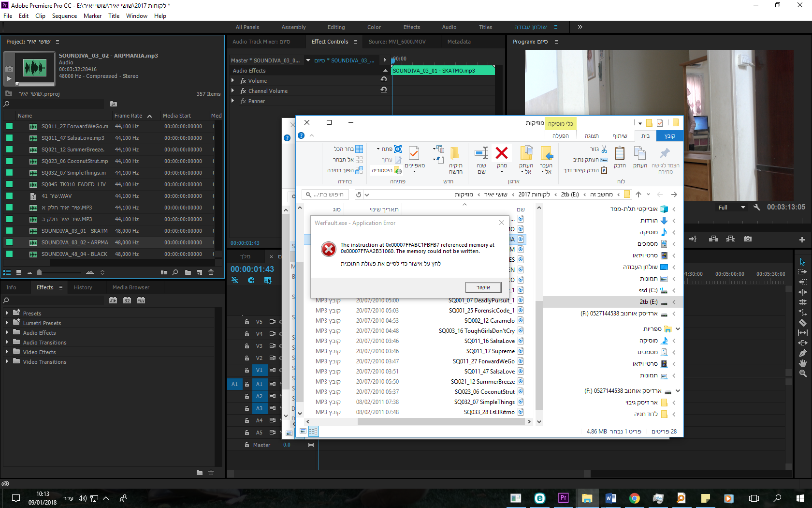
Task: Switch to the Editing workspace tab
Action: point(336,27)
